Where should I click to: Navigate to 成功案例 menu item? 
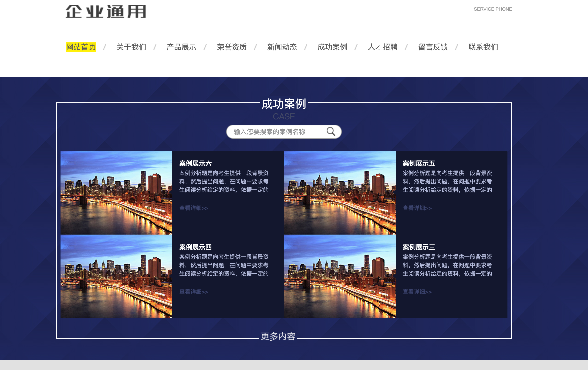click(x=332, y=47)
